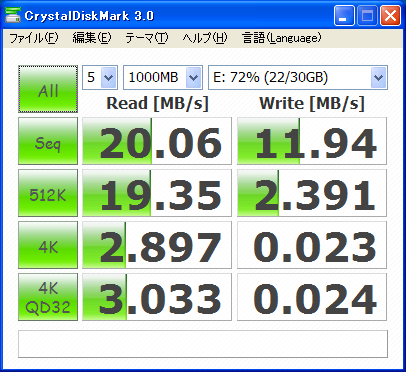The height and width of the screenshot is (372, 406).
Task: Start the 4K benchmark test
Action: click(x=48, y=245)
